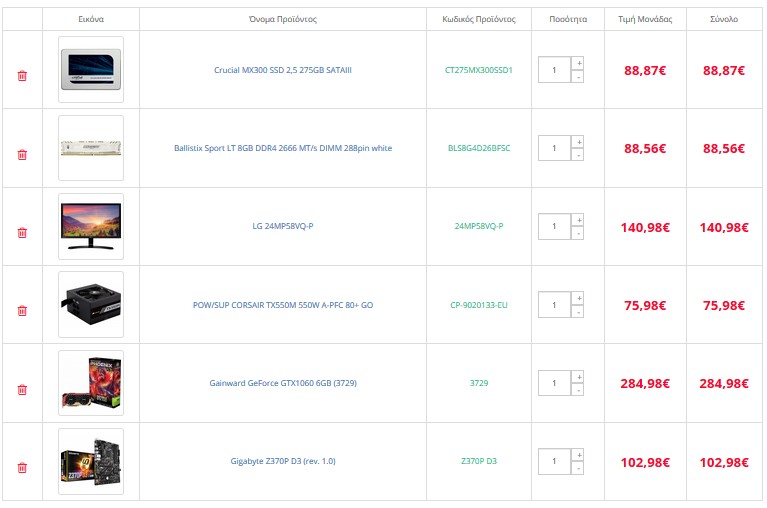The image size is (767, 508).
Task: Delete Gainward GeForce GTX1060 with trash icon
Action: pyautogui.click(x=22, y=390)
